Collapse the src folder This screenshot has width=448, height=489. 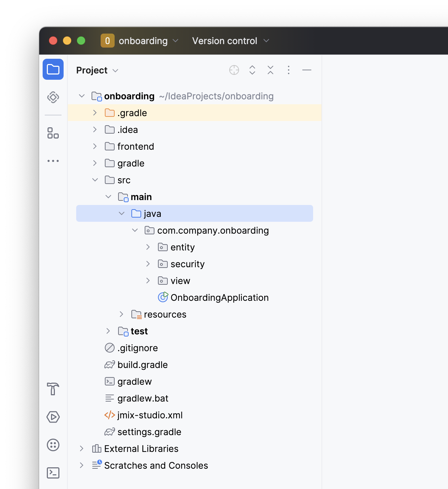[95, 180]
